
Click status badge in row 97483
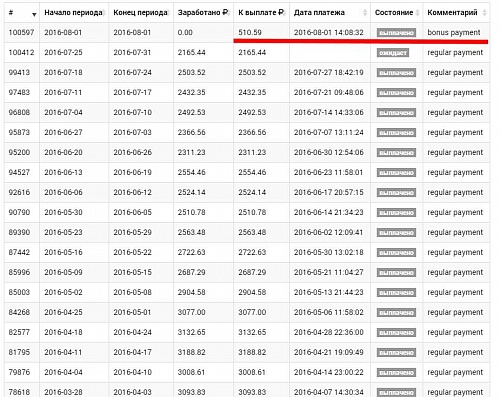pos(396,93)
